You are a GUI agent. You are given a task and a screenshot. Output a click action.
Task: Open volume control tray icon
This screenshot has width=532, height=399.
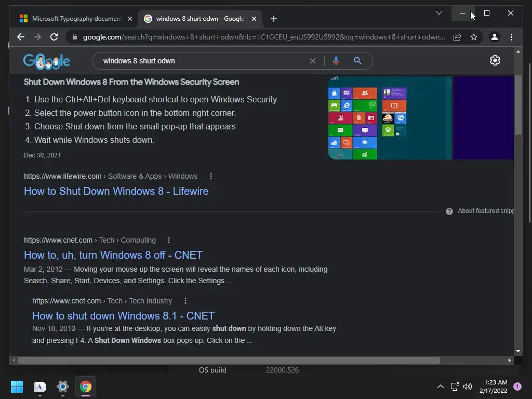468,387
